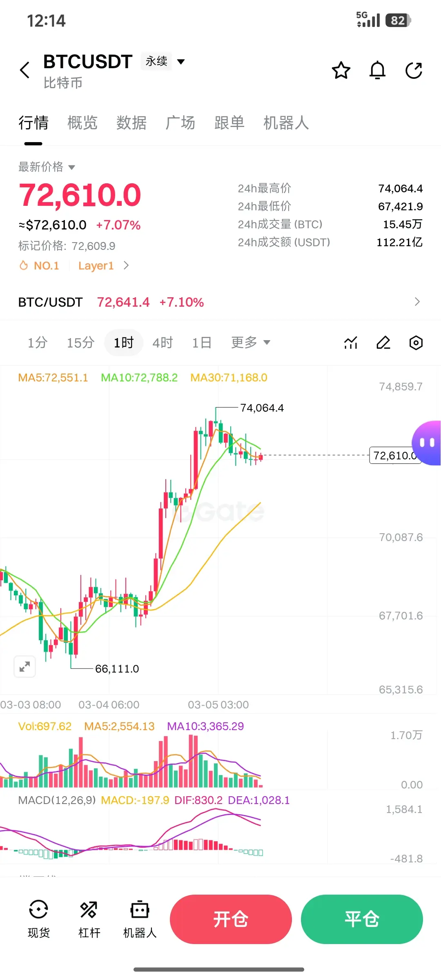Switch to the 跟单 tab

(x=229, y=122)
